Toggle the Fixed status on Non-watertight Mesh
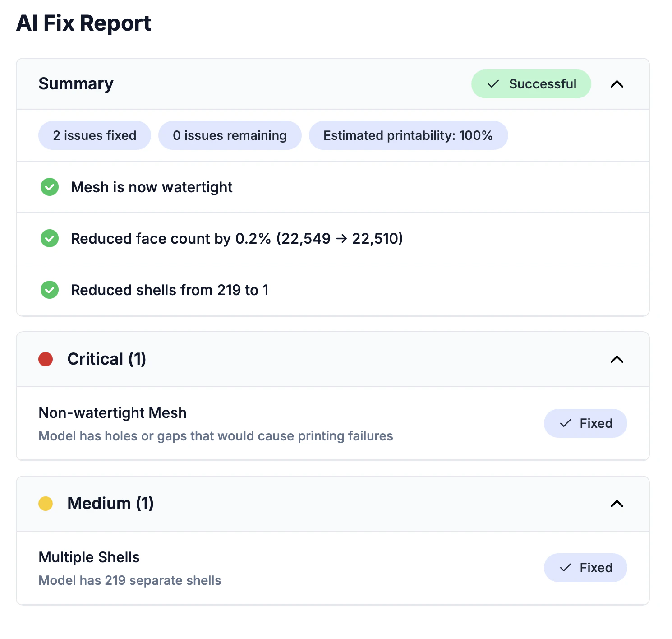This screenshot has height=639, width=672. (585, 423)
